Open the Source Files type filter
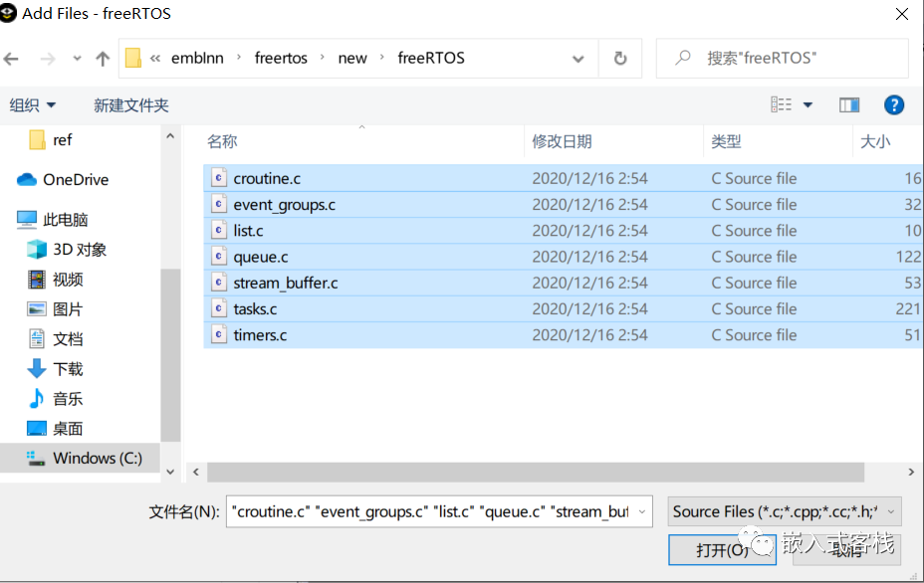Screen dimensions: 924x583 click(785, 511)
